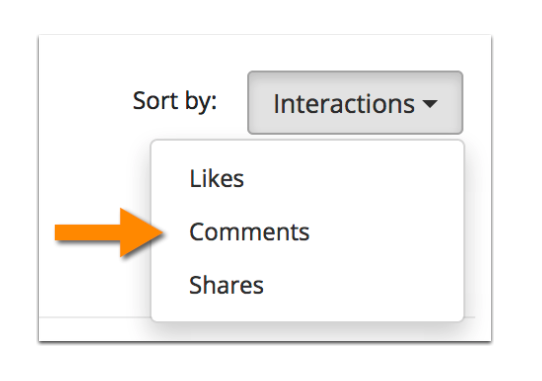Click the "Sort by:" label

point(175,101)
